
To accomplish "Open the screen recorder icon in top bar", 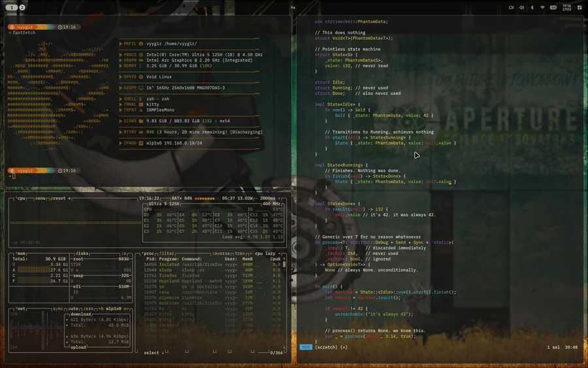I will (511, 7).
